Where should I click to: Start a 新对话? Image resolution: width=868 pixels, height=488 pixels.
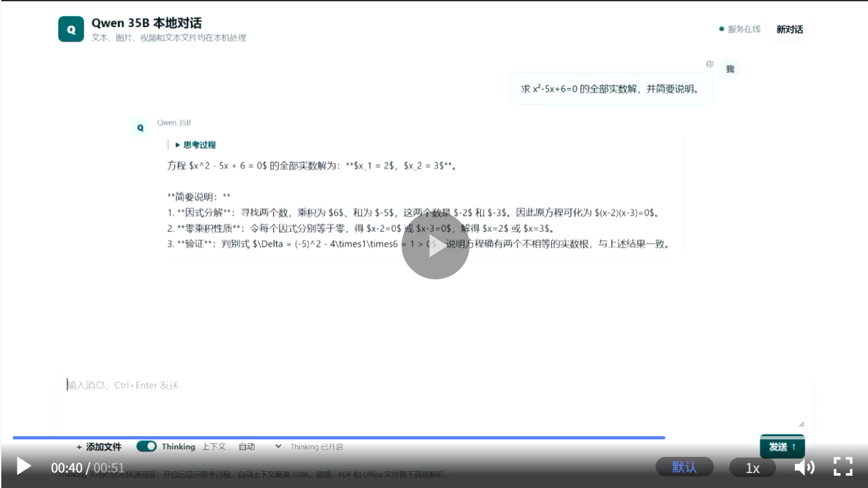click(790, 29)
